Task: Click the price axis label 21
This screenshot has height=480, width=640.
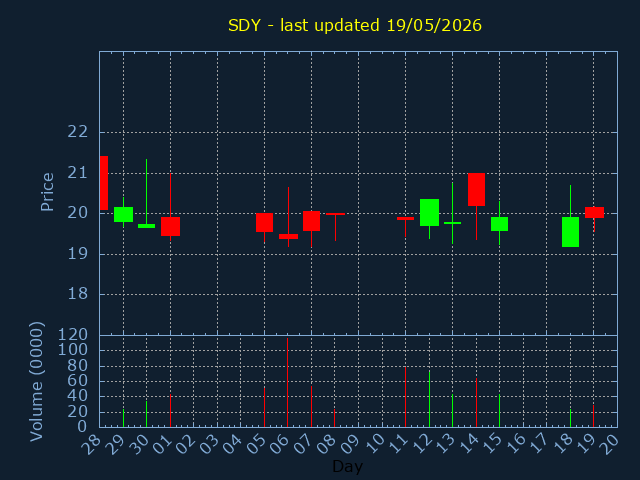Action: [78, 173]
